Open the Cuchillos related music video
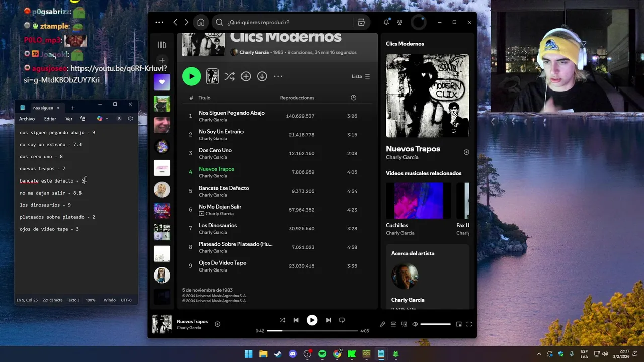This screenshot has width=644, height=362. point(418,201)
